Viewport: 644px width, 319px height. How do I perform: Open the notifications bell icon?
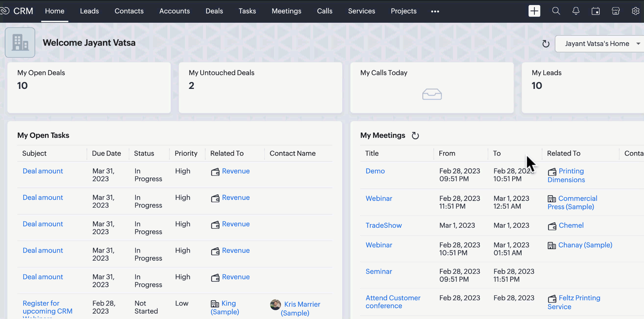[x=576, y=11]
